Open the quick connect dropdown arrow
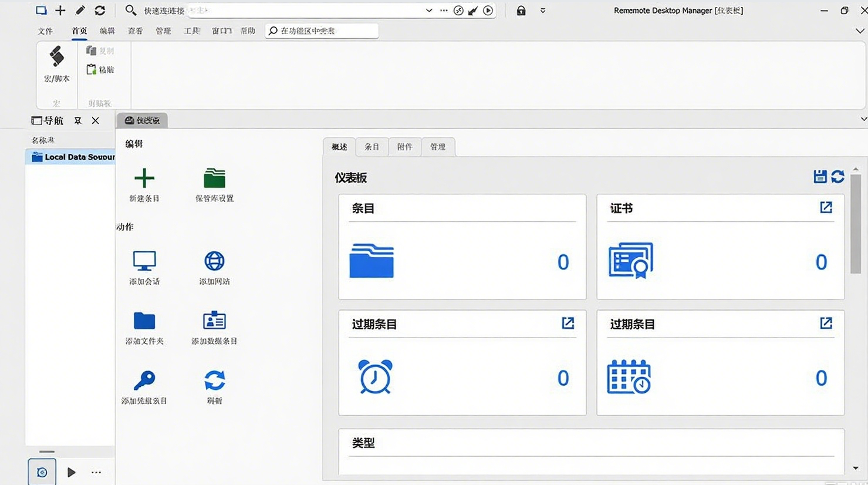 [429, 11]
